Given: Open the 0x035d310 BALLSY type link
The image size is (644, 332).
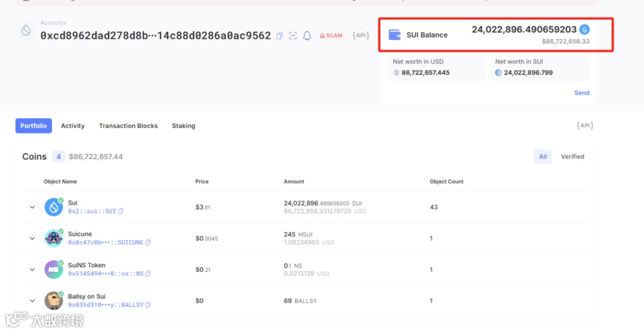Looking at the screenshot, I should pos(106,305).
